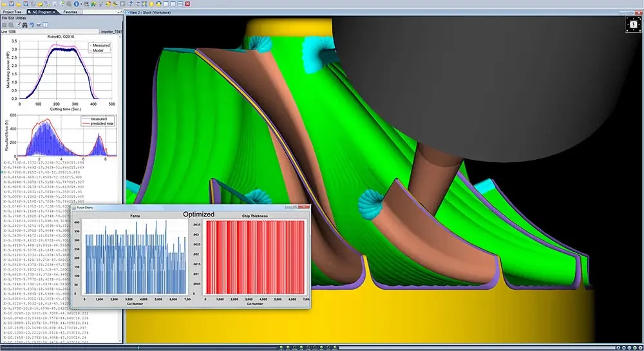This screenshot has width=644, height=351.
Task: Click the binoculars find icon
Action: pyautogui.click(x=24, y=25)
